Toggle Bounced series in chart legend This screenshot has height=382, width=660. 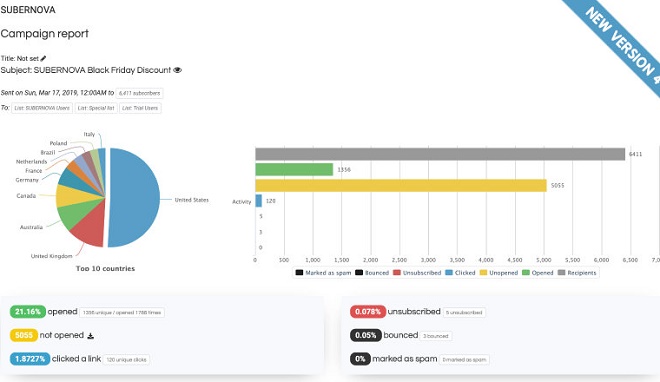(372, 273)
